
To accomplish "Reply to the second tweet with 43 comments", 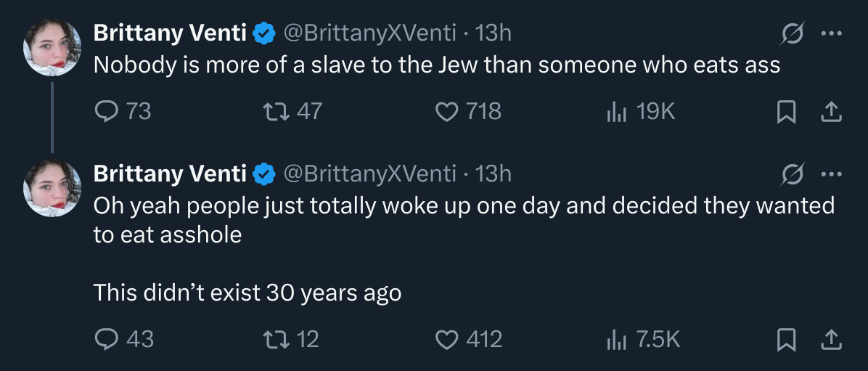I will [107, 339].
